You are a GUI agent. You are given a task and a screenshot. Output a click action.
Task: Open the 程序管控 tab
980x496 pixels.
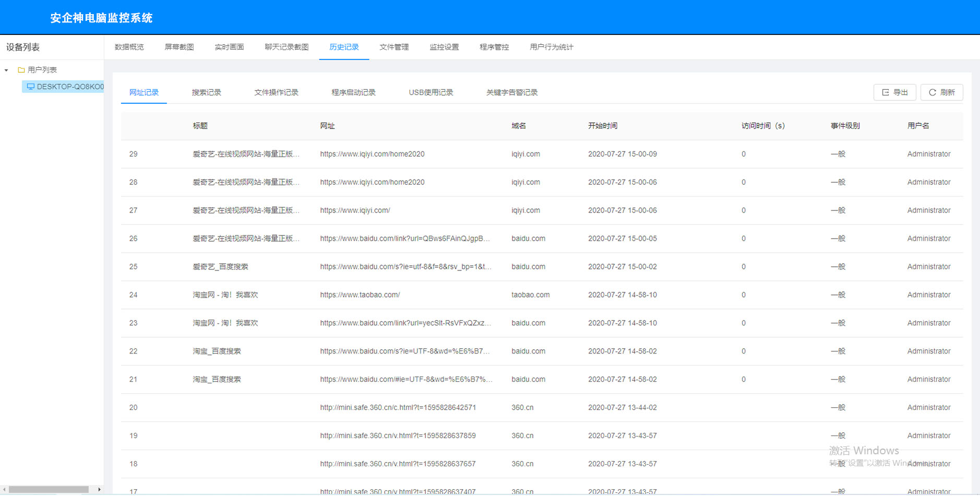click(494, 47)
